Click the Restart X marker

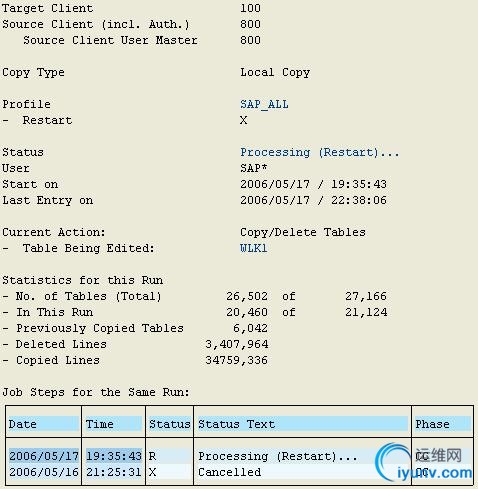pyautogui.click(x=244, y=120)
